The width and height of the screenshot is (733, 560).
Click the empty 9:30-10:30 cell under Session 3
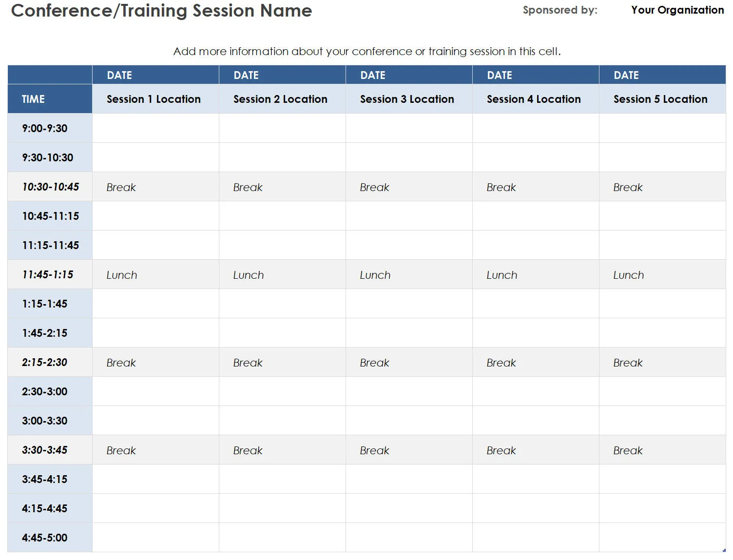(x=409, y=157)
